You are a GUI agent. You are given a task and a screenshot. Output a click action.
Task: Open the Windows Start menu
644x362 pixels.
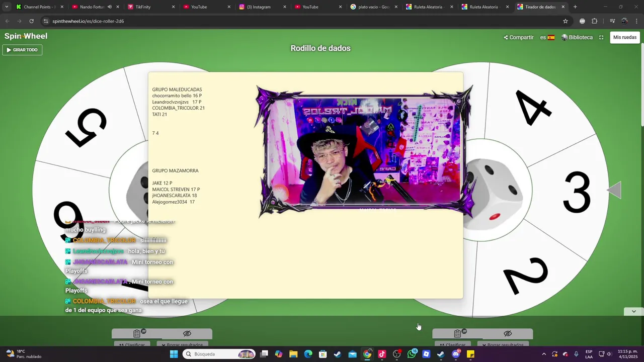(174, 354)
